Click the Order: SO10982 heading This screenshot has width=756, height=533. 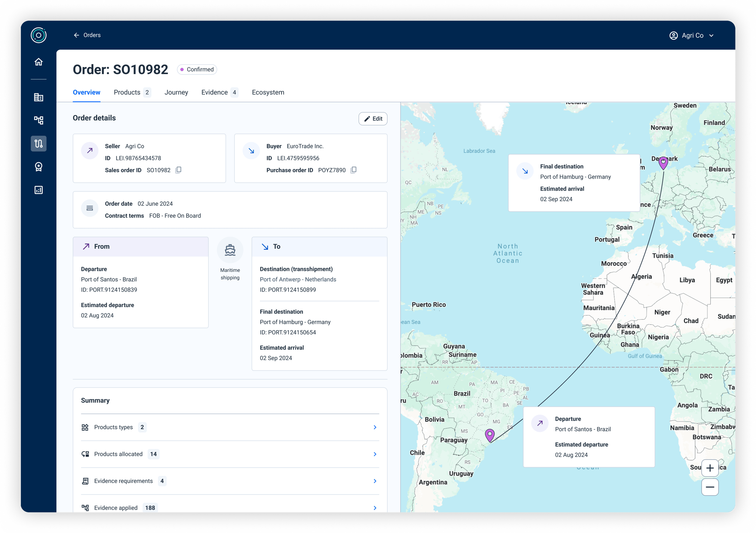pos(120,70)
